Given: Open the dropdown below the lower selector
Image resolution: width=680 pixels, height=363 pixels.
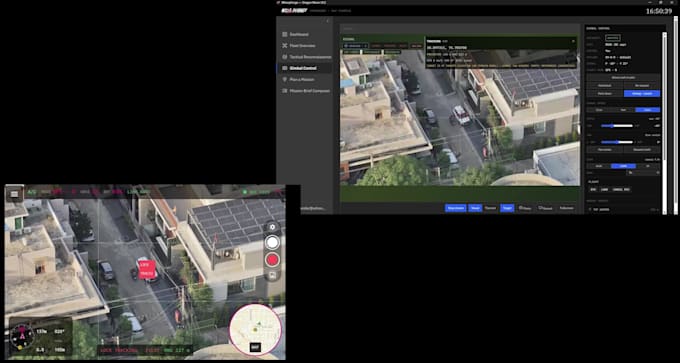Looking at the screenshot, I should 644,173.
